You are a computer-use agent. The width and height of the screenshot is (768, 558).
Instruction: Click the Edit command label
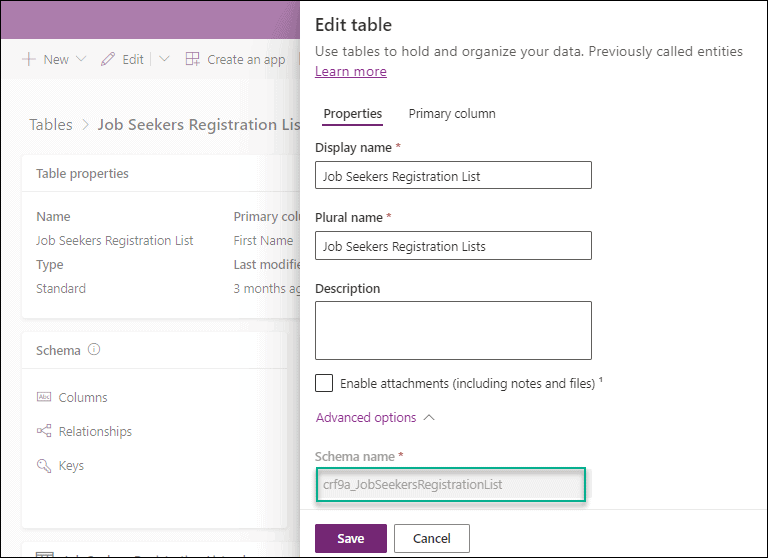[x=133, y=59]
